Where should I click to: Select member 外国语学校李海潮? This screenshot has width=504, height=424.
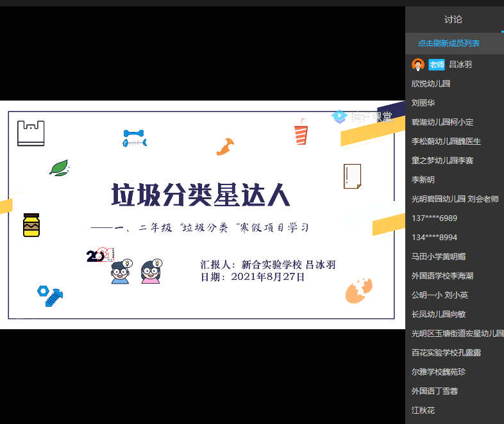click(442, 276)
